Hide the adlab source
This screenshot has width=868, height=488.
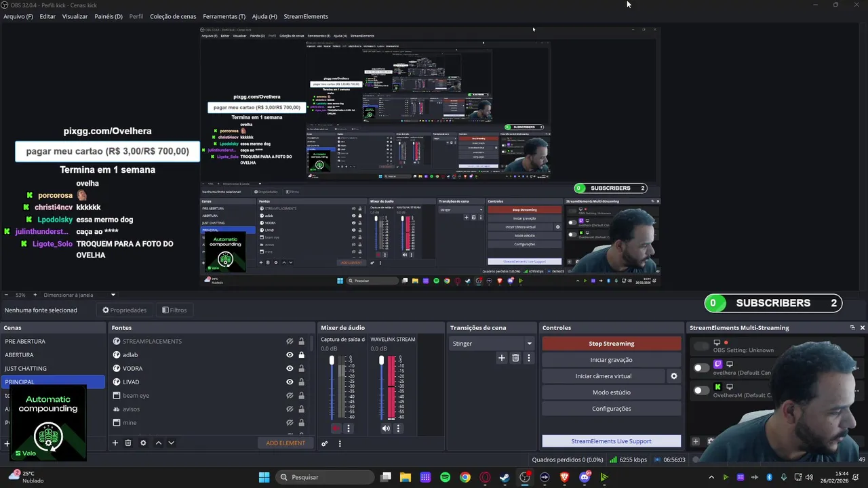pyautogui.click(x=290, y=354)
